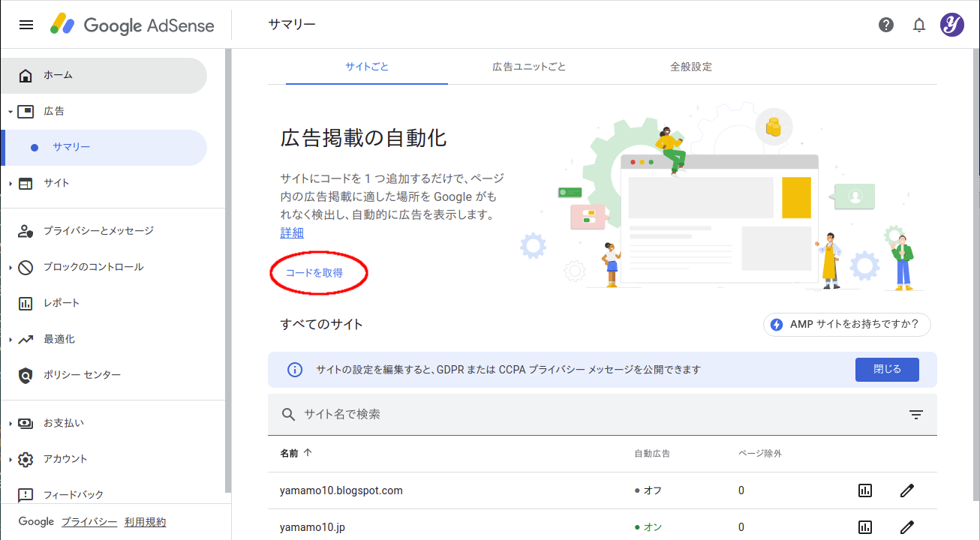Open the notifications bell
Image resolution: width=980 pixels, height=540 pixels.
tap(919, 25)
